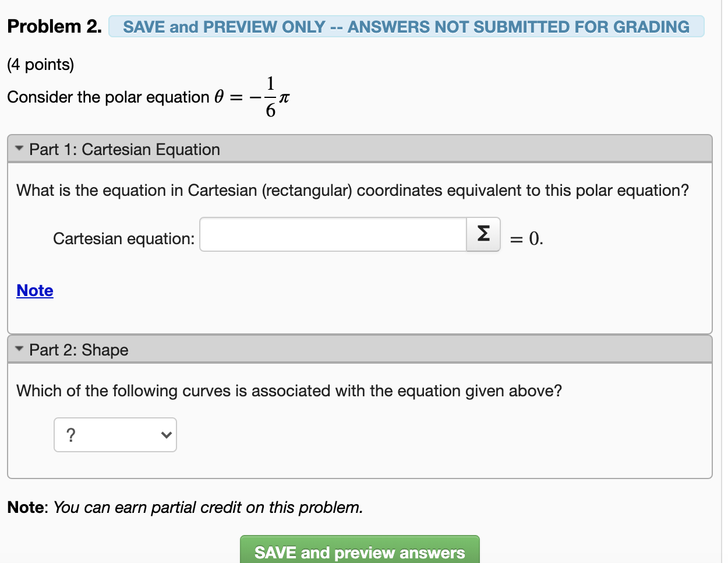Toggle the Part 1 disclosure triangle
The width and height of the screenshot is (728, 563).
(18, 148)
